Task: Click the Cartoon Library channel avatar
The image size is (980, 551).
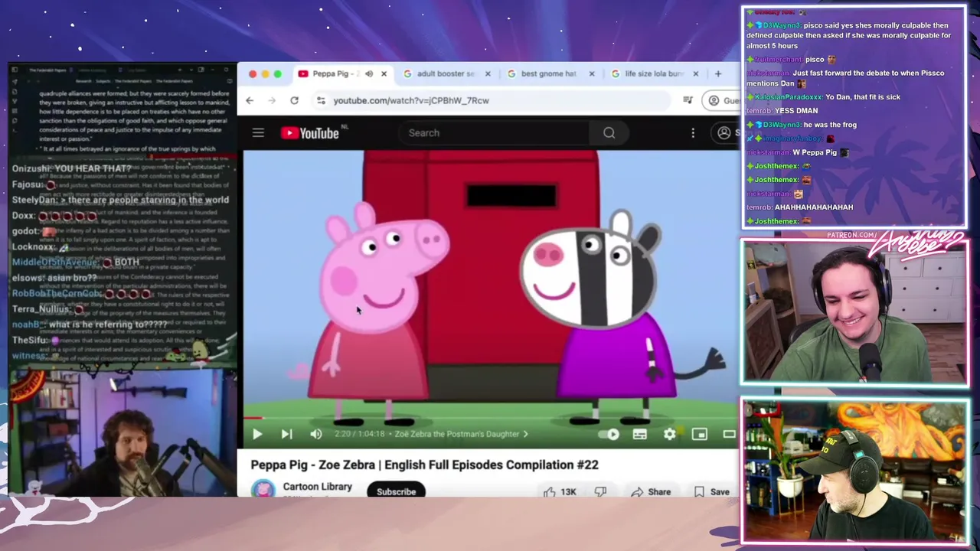Action: tap(263, 490)
